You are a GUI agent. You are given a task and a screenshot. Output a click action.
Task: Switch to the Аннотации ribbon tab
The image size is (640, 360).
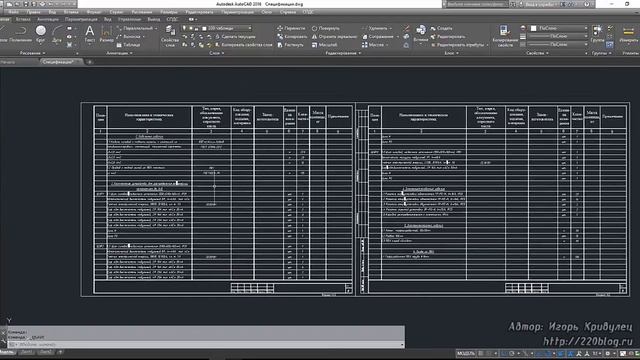48,19
